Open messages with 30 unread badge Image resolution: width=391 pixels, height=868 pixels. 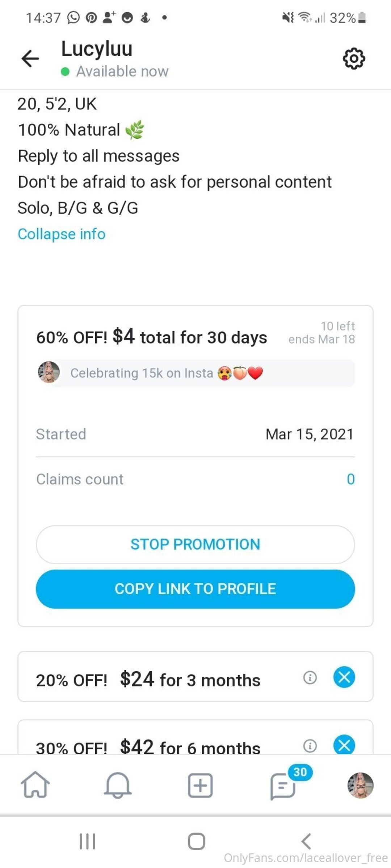[x=283, y=786]
